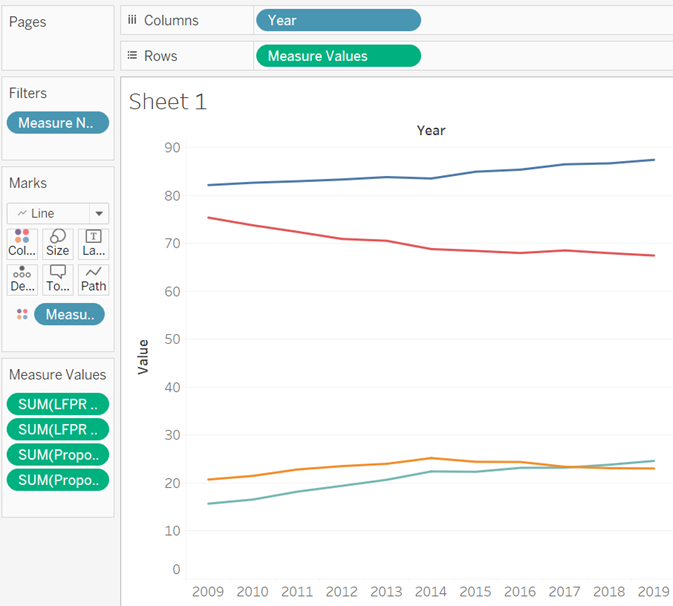The height and width of the screenshot is (606, 673).
Task: Open the Tooltip button in Marks card
Action: pyautogui.click(x=58, y=279)
